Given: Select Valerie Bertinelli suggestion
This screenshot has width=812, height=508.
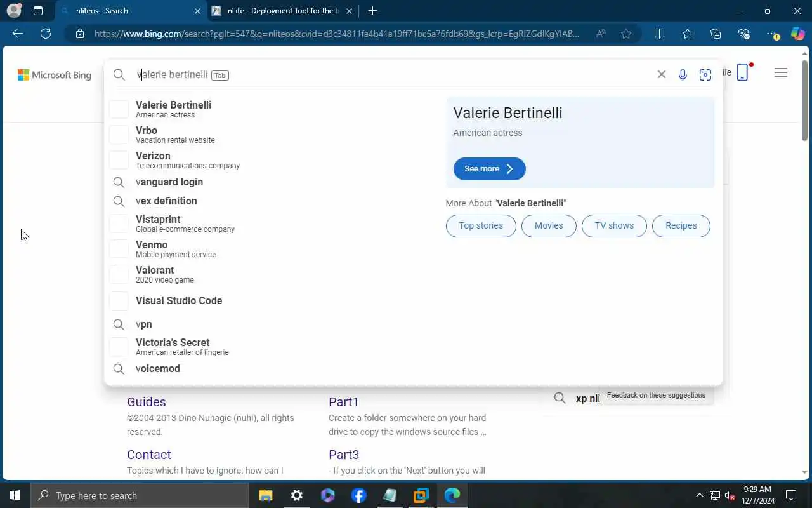Looking at the screenshot, I should 273,109.
